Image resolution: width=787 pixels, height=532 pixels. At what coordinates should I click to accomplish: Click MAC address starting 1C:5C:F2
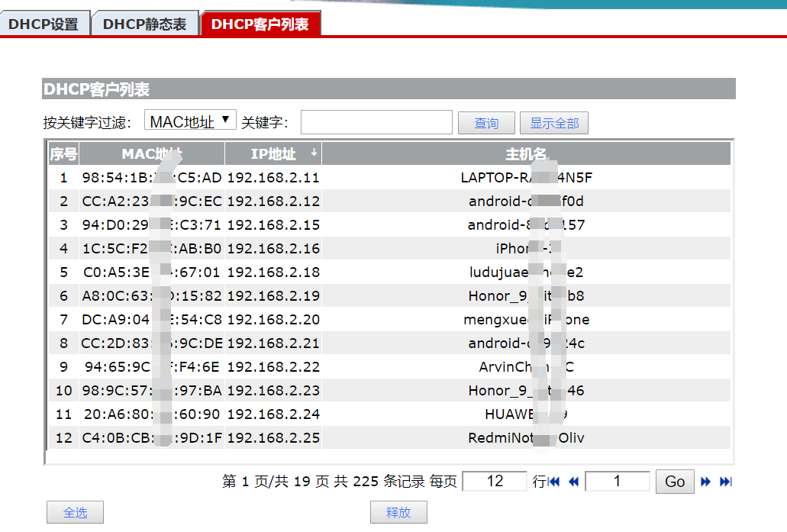click(x=152, y=248)
